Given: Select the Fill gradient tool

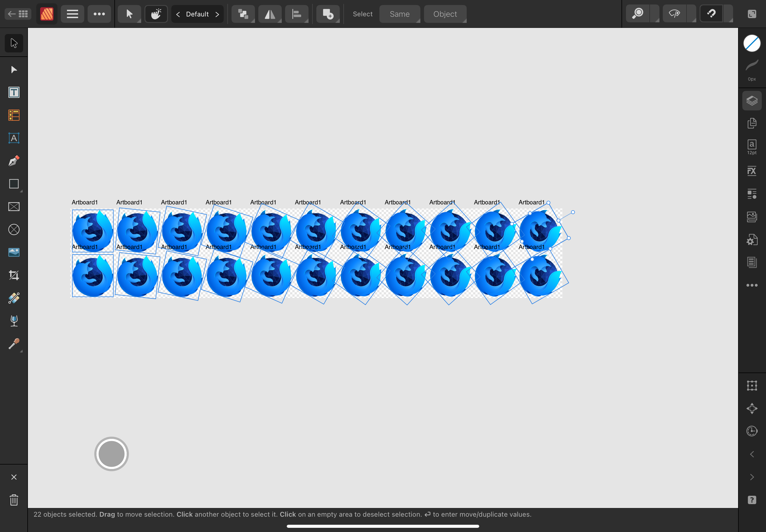Looking at the screenshot, I should click(x=14, y=298).
